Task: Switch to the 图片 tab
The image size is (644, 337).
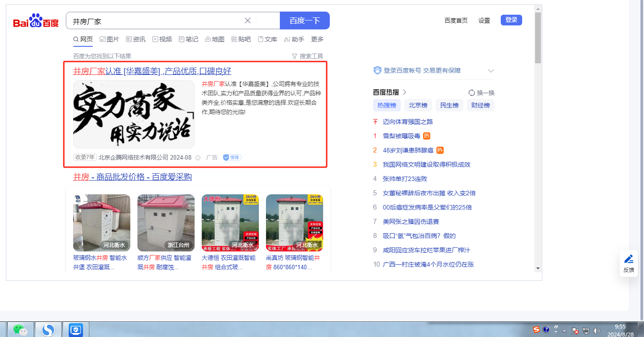Action: point(109,39)
